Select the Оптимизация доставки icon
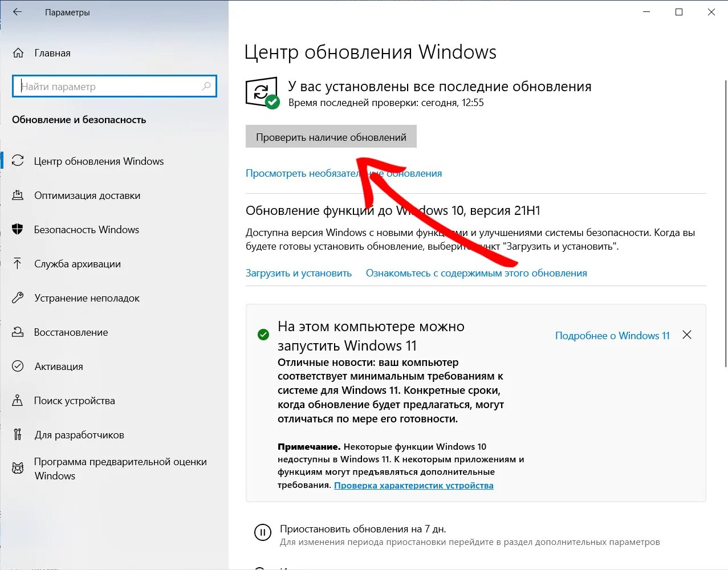This screenshot has height=570, width=728. pyautogui.click(x=18, y=196)
